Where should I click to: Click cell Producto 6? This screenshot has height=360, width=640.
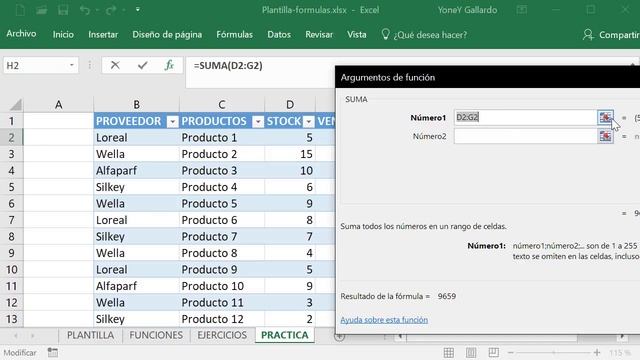[222, 220]
